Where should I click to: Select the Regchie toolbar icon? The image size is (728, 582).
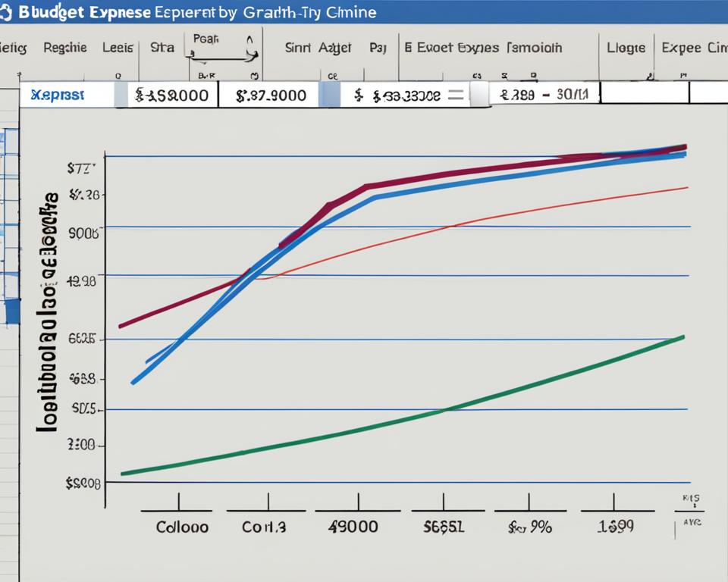point(64,47)
